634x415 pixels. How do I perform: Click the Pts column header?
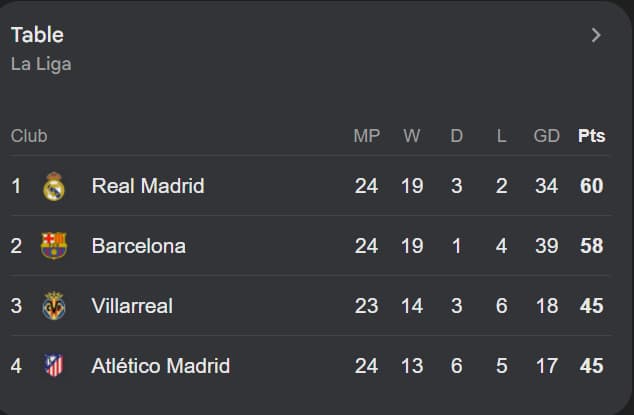(591, 136)
